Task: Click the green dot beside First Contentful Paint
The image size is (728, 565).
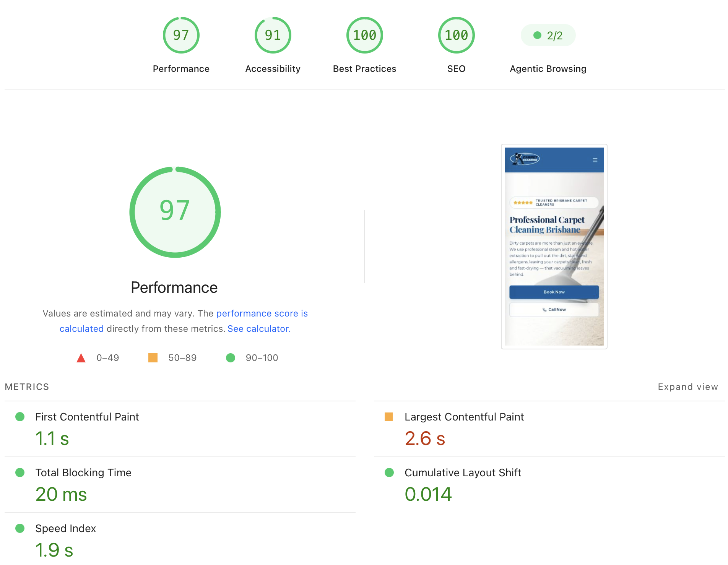Action: point(20,417)
